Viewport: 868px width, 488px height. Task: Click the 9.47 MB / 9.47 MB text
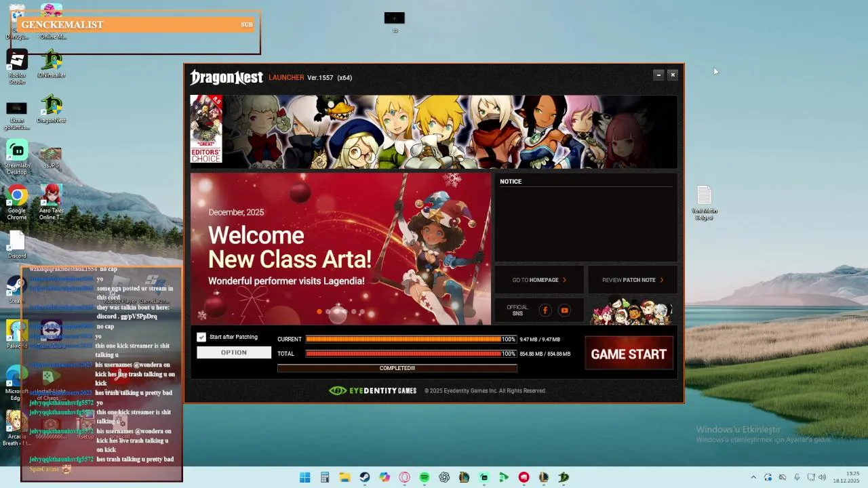pyautogui.click(x=540, y=340)
